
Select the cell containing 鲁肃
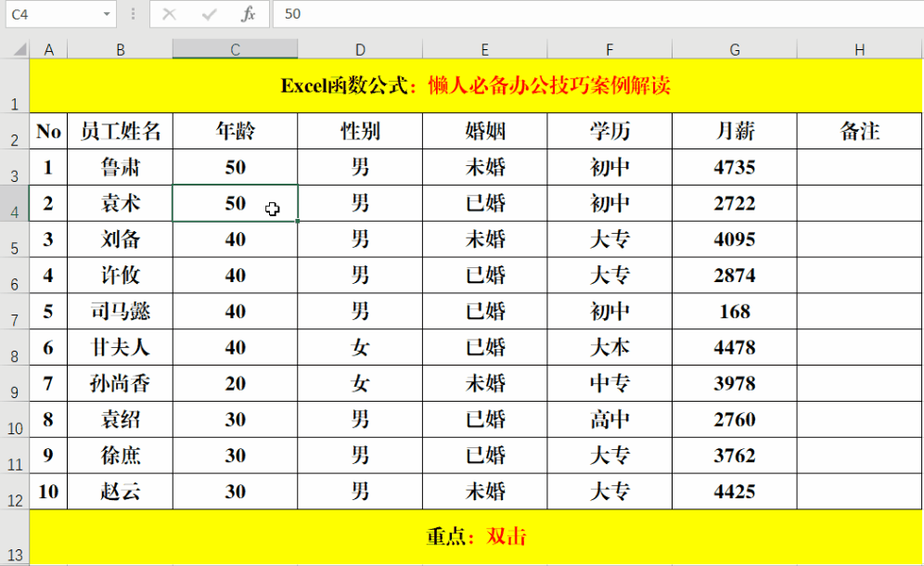click(x=120, y=167)
